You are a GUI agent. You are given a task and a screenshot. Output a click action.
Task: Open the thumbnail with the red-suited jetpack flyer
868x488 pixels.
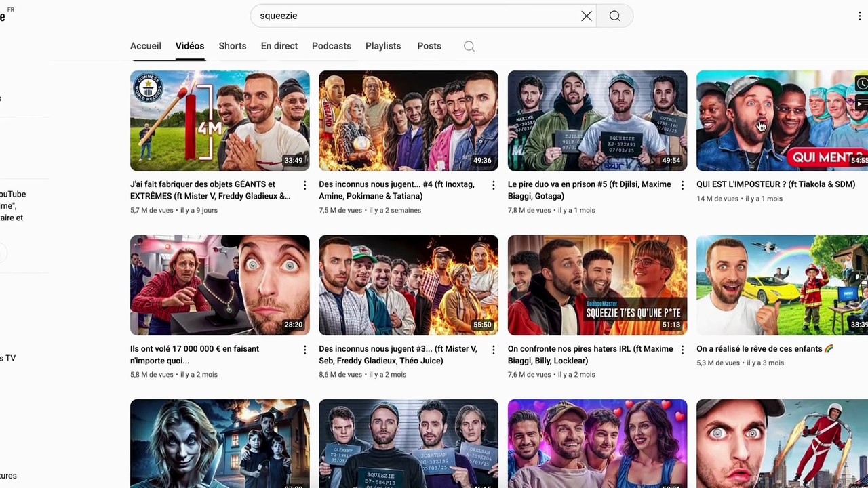click(782, 443)
